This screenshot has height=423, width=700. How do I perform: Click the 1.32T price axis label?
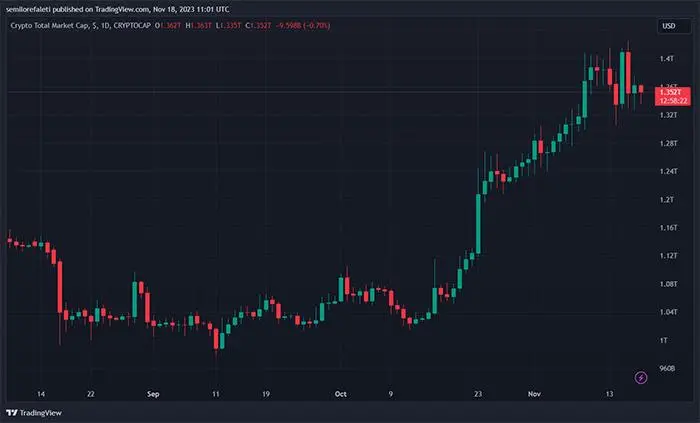coord(668,115)
